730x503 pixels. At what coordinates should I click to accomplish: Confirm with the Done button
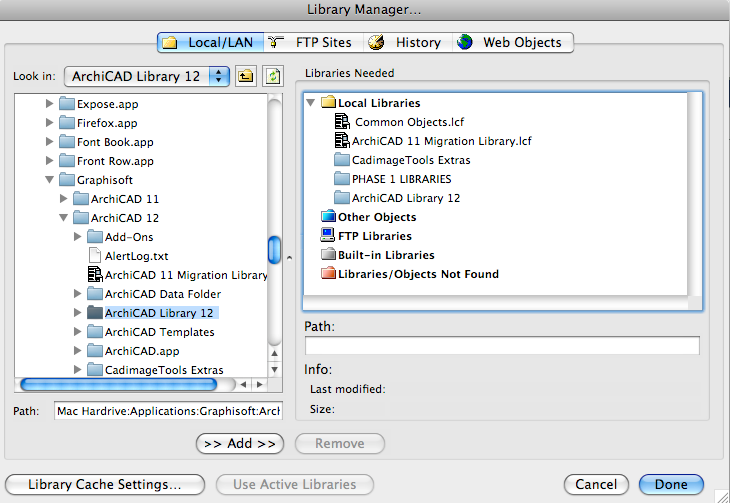click(671, 484)
